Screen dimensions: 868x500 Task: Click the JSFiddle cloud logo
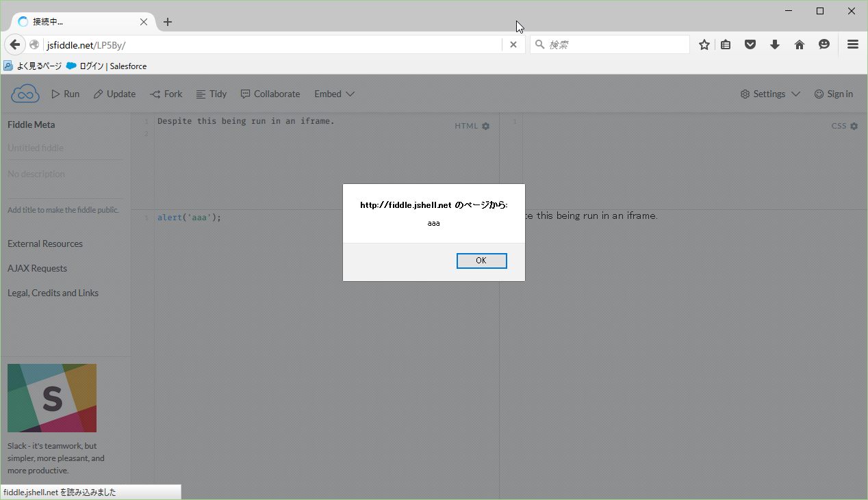tap(25, 94)
